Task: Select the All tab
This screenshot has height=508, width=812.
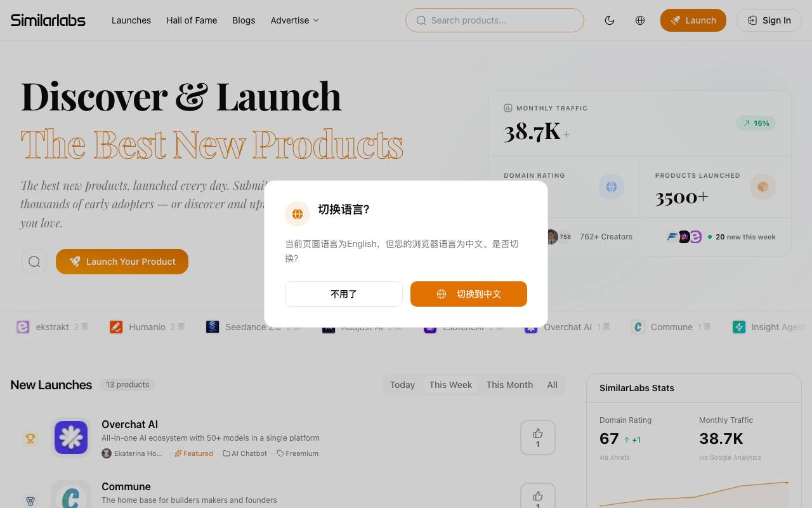Action: pyautogui.click(x=553, y=385)
